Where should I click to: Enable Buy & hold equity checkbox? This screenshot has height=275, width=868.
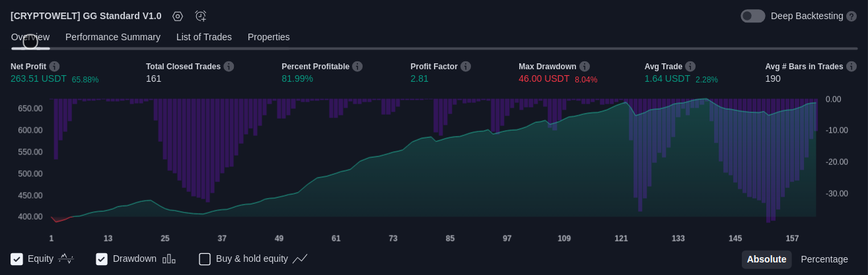(x=205, y=259)
